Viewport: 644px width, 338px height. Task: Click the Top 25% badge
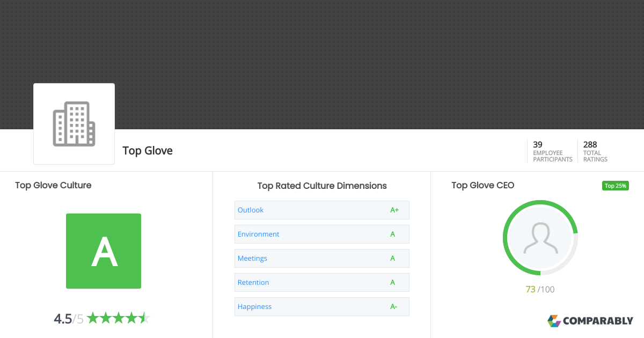coord(615,186)
